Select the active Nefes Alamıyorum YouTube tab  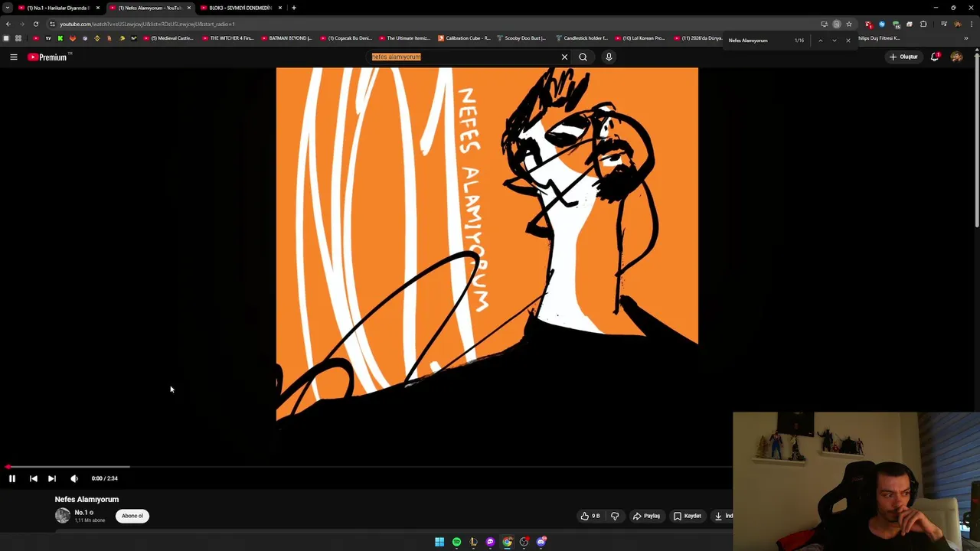coord(149,8)
